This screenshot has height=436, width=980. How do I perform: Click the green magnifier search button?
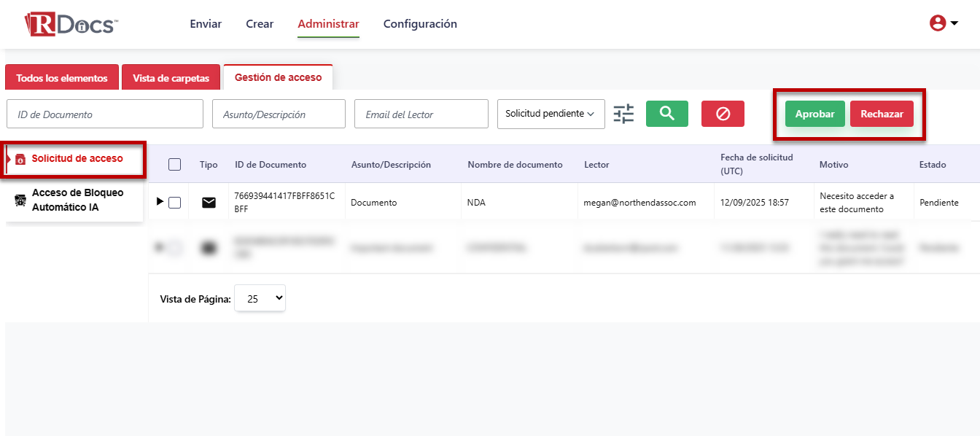click(666, 114)
